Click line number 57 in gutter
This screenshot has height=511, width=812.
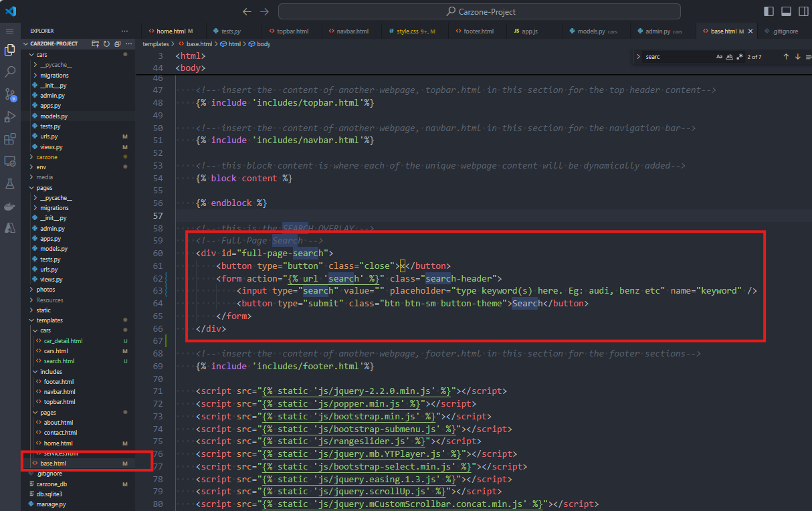pyautogui.click(x=158, y=216)
